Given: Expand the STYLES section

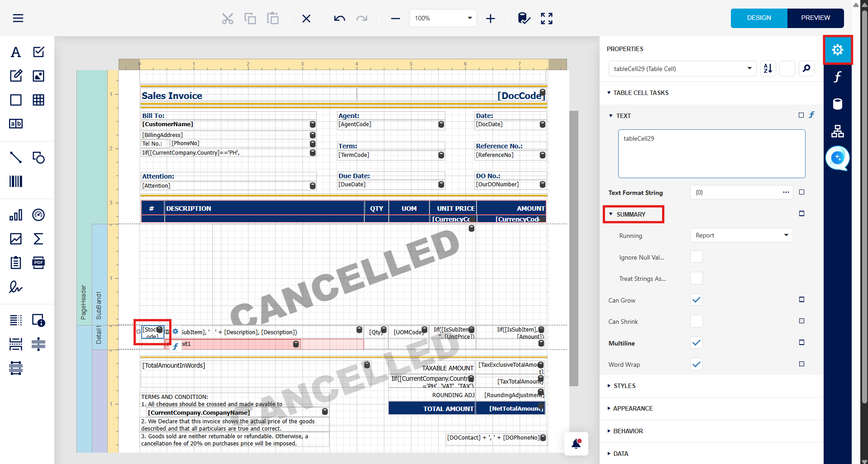Looking at the screenshot, I should coord(621,386).
